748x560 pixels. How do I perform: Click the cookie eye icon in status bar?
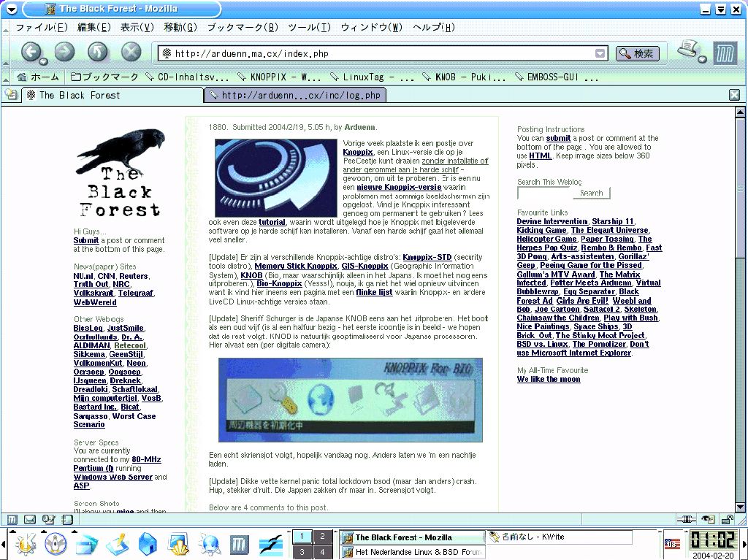point(708,519)
